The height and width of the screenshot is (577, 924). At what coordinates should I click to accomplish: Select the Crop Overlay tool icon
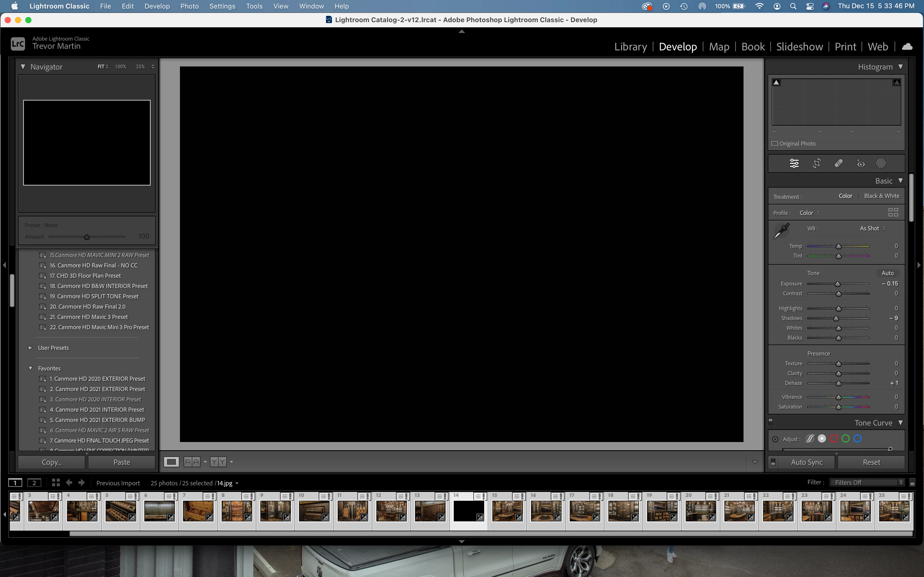[x=817, y=163]
